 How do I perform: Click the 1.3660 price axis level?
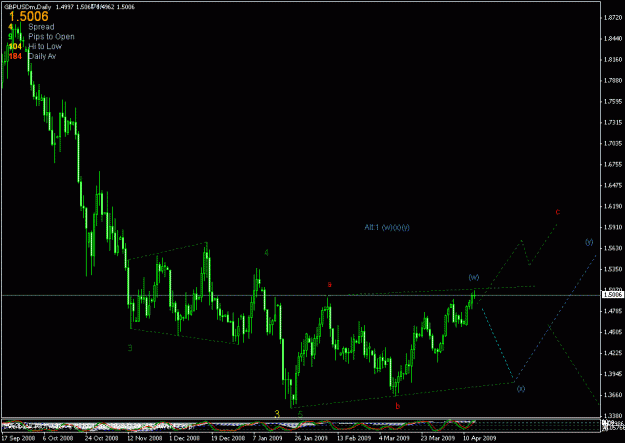tap(613, 395)
